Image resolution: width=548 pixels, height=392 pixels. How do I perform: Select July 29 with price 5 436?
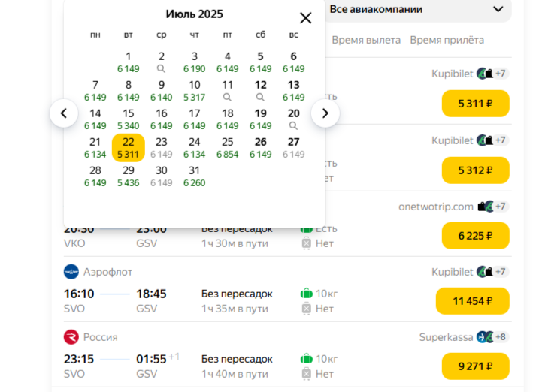pyautogui.click(x=129, y=176)
